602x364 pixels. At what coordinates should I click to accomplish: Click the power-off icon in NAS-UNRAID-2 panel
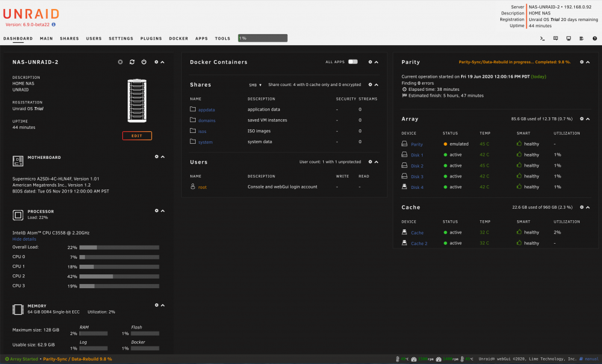pyautogui.click(x=144, y=62)
